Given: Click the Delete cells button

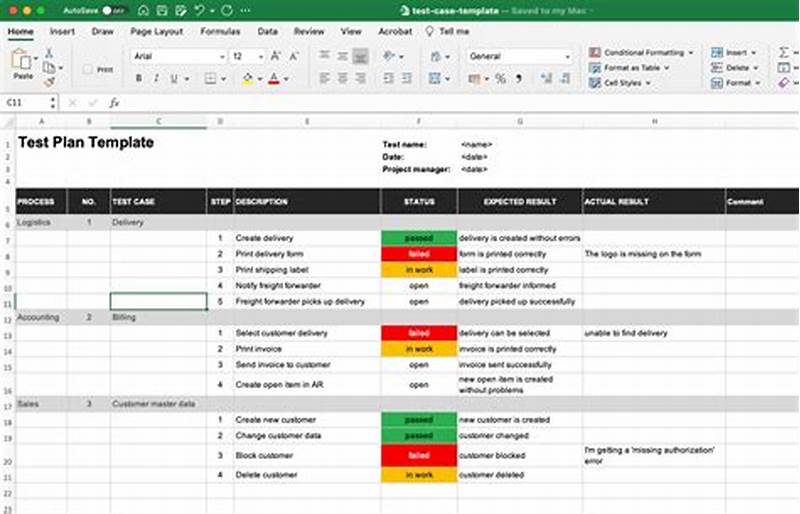Looking at the screenshot, I should coord(735,67).
